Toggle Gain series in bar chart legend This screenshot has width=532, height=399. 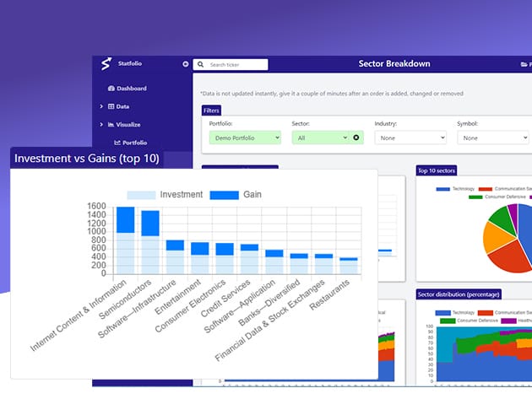point(224,195)
